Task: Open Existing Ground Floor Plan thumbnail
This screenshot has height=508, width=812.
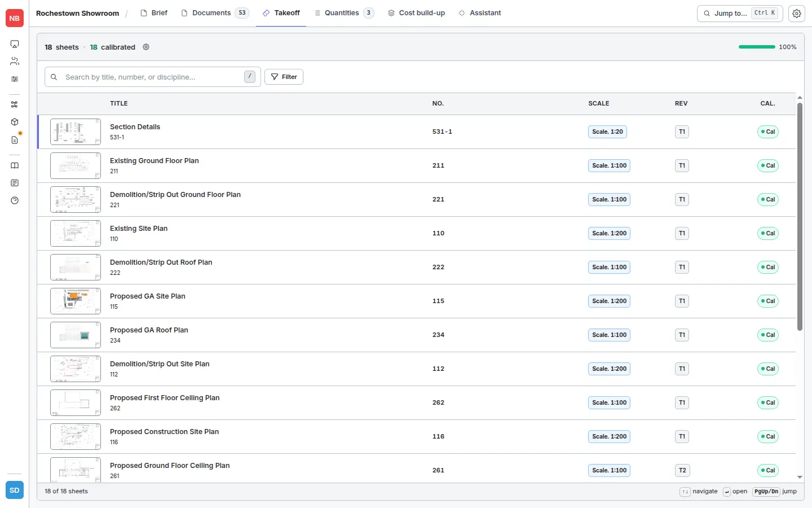Action: [x=76, y=165]
